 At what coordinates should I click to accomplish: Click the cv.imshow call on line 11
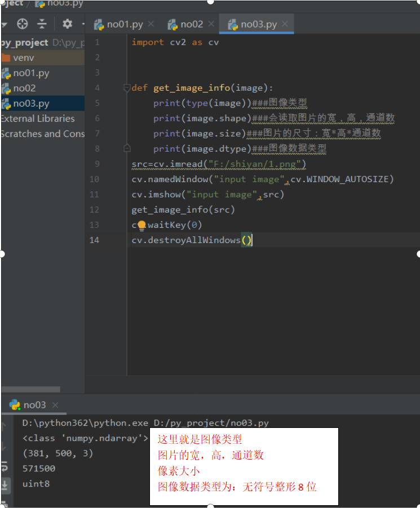coord(207,195)
